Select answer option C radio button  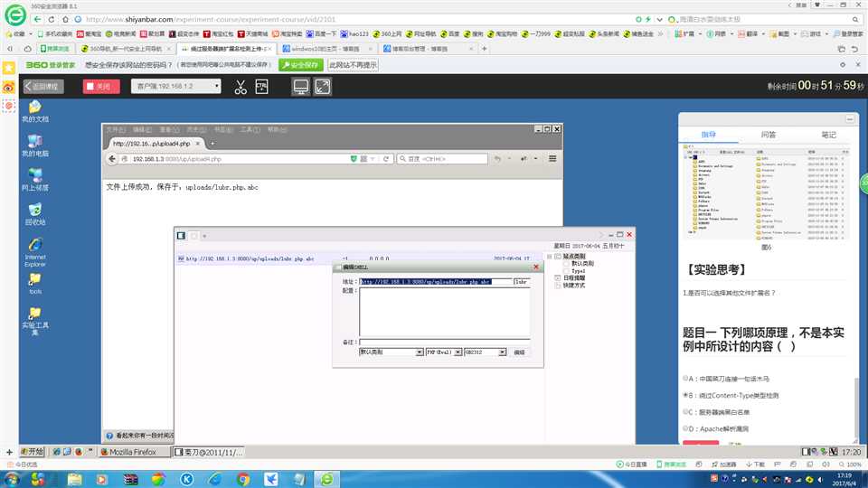[685, 412]
